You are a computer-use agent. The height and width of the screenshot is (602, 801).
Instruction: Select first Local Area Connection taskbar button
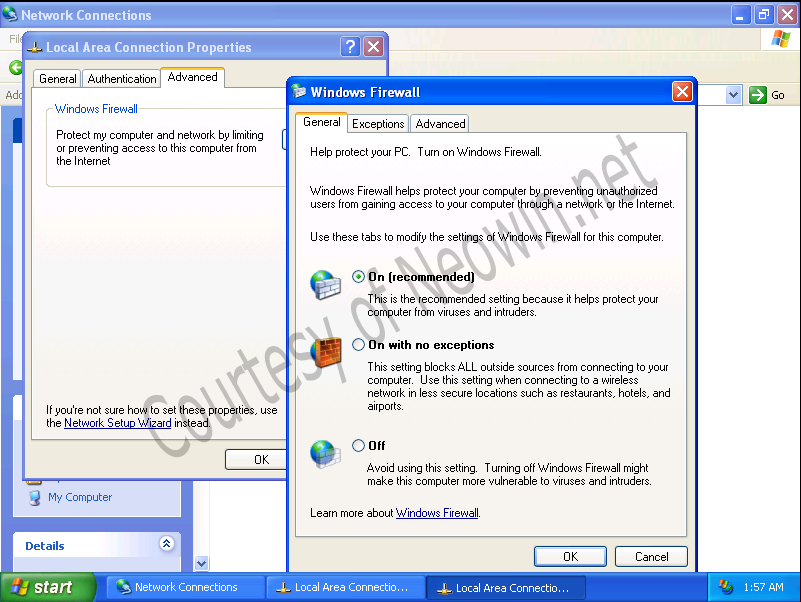pyautogui.click(x=346, y=587)
